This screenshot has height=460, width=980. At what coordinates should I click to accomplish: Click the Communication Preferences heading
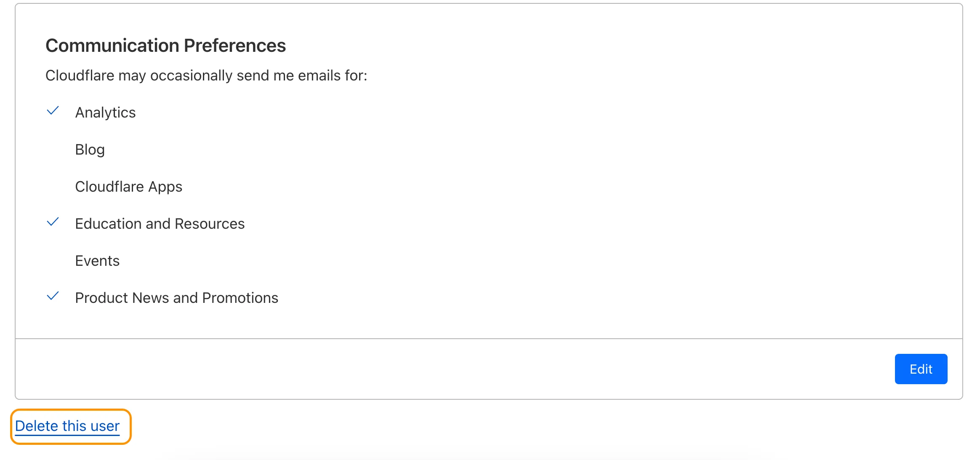[x=166, y=45]
